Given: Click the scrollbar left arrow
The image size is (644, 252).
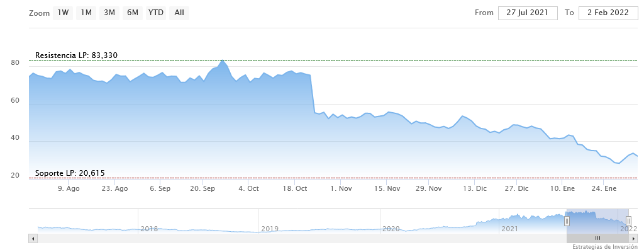Looking at the screenshot, I should tap(33, 238).
